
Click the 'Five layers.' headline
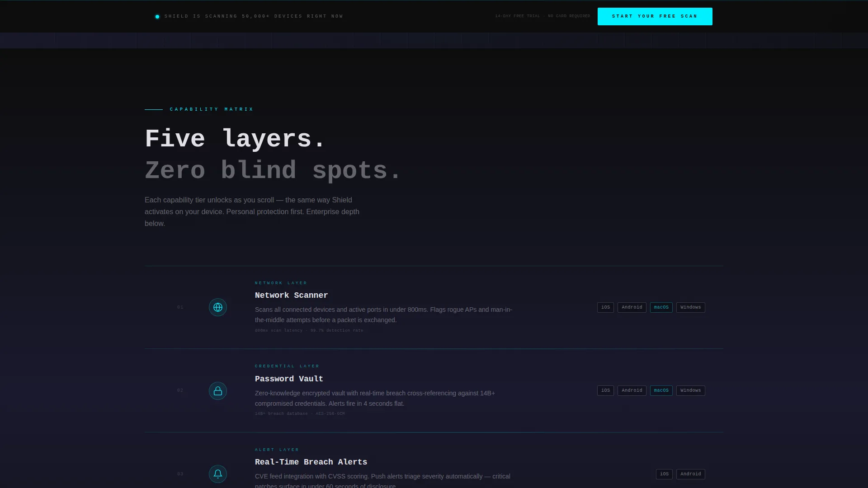pyautogui.click(x=235, y=138)
